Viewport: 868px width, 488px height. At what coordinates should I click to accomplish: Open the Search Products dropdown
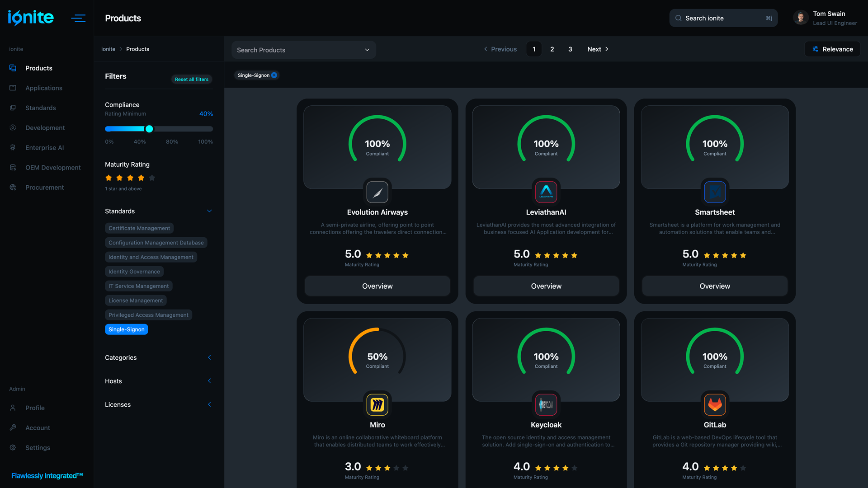point(304,50)
